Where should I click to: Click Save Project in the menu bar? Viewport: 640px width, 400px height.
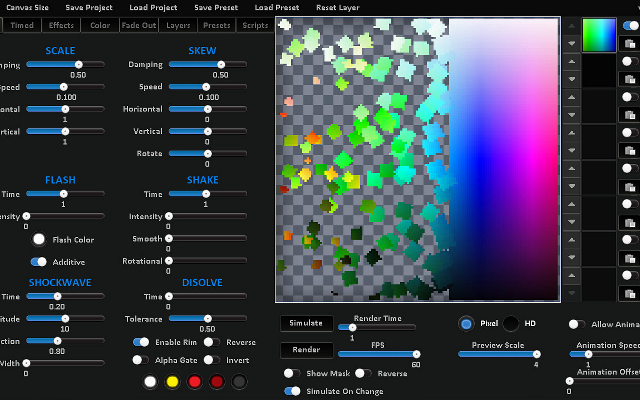click(89, 7)
